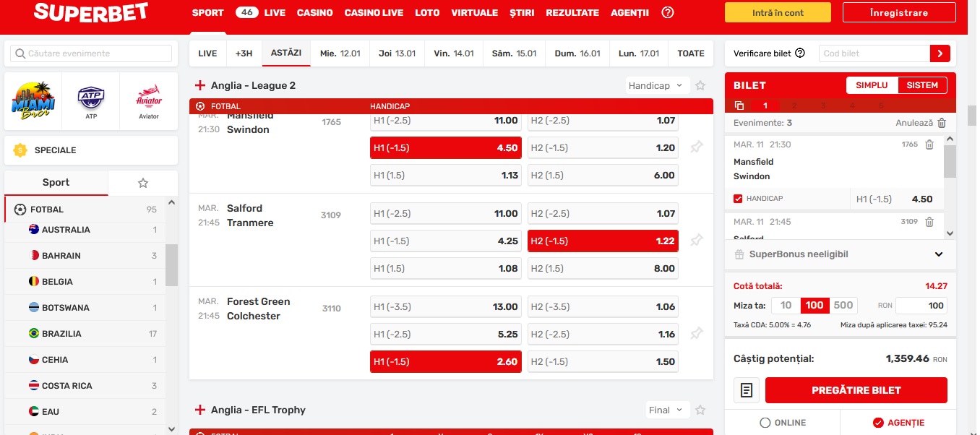Click the help question mark in top navigation
Image resolution: width=980 pixels, height=435 pixels.
[668, 12]
